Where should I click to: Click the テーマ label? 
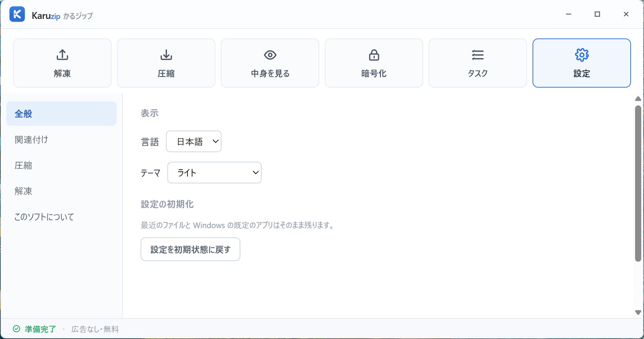point(150,173)
